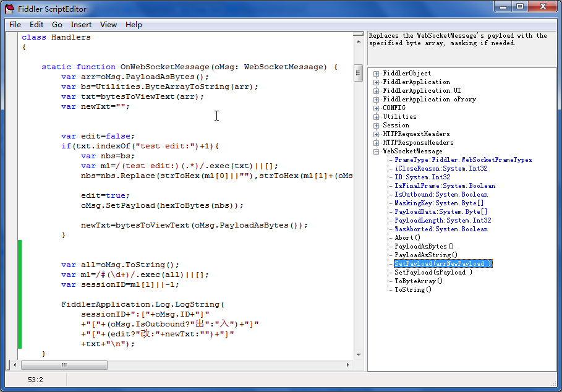Expand the Session tree node

376,126
